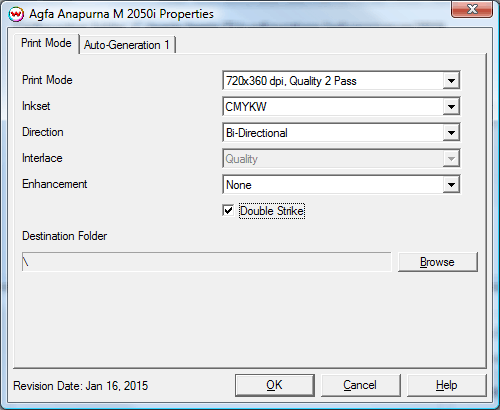Select the Print Mode tab
500x410 pixels.
coord(46,43)
